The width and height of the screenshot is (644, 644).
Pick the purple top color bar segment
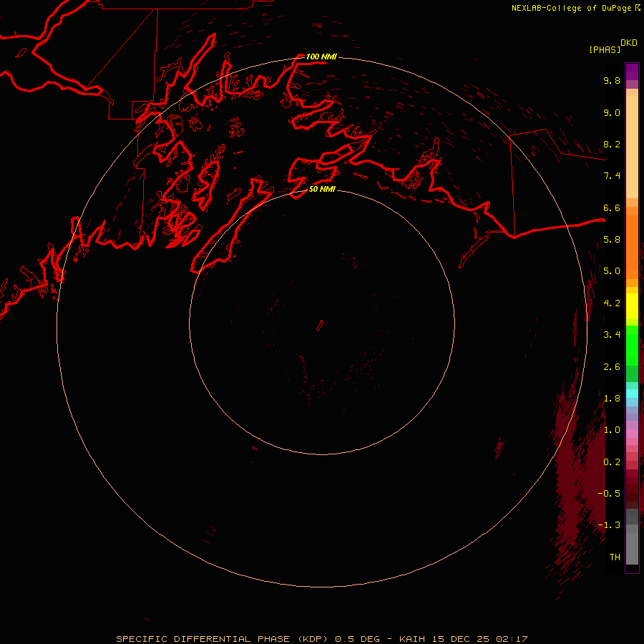[x=632, y=72]
